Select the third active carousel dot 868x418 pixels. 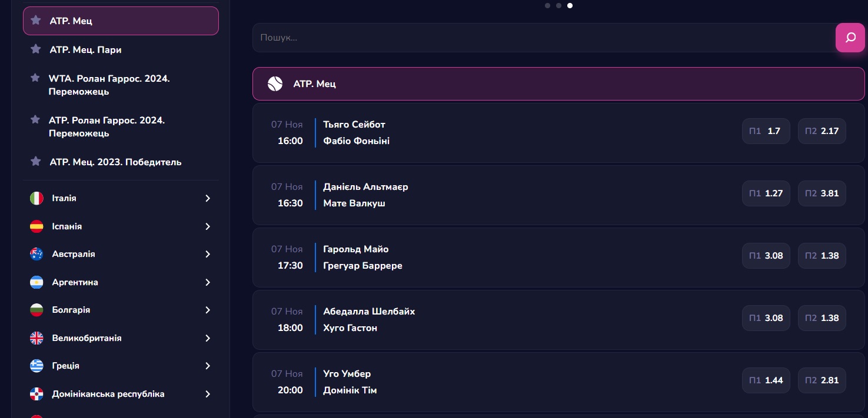(x=570, y=5)
